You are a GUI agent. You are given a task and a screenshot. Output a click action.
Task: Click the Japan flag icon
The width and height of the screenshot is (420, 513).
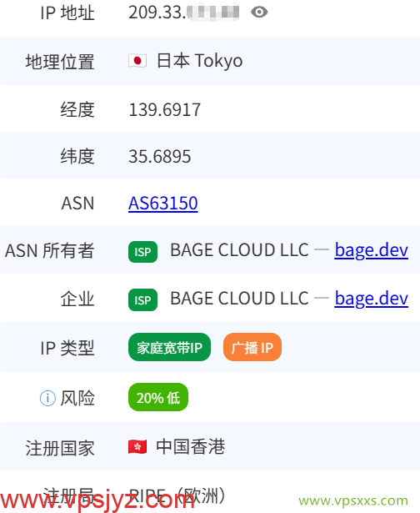tap(137, 61)
